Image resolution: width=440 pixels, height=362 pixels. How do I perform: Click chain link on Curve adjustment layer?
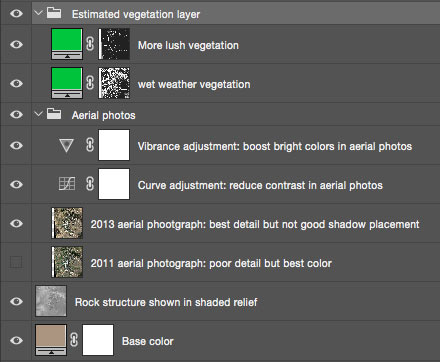[x=90, y=184]
